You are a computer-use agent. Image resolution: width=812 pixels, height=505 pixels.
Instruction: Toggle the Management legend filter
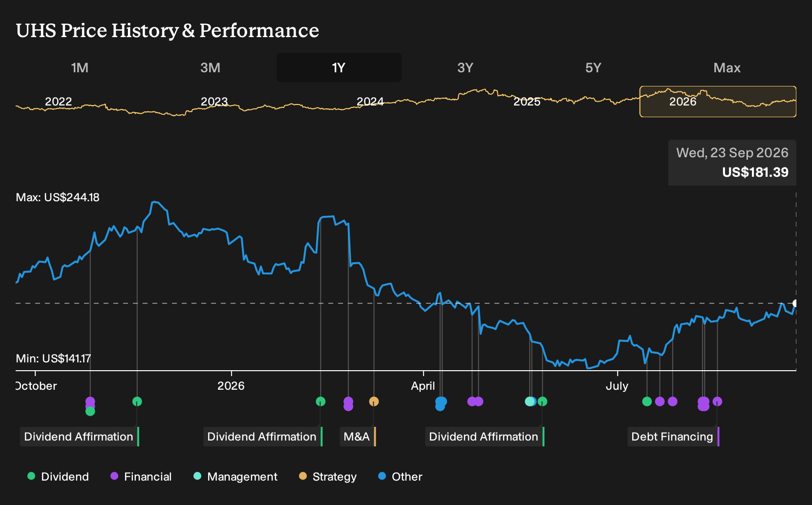point(235,477)
